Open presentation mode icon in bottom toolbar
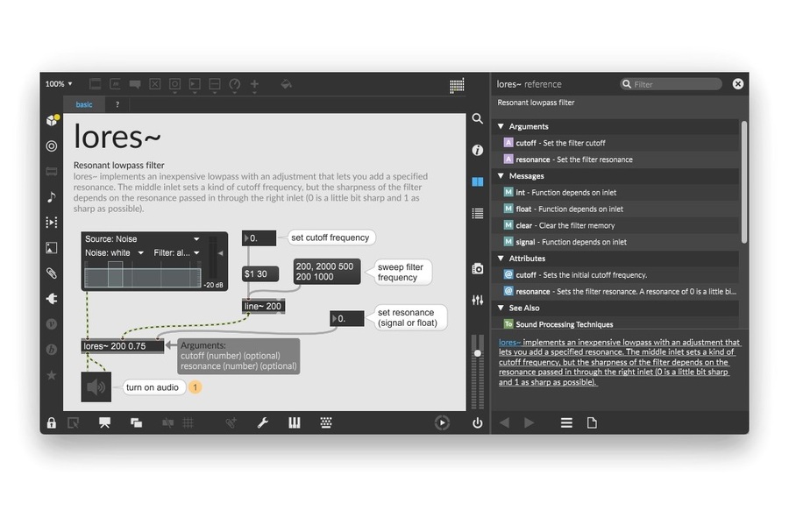Viewport: 789px width, 532px height. (104, 423)
